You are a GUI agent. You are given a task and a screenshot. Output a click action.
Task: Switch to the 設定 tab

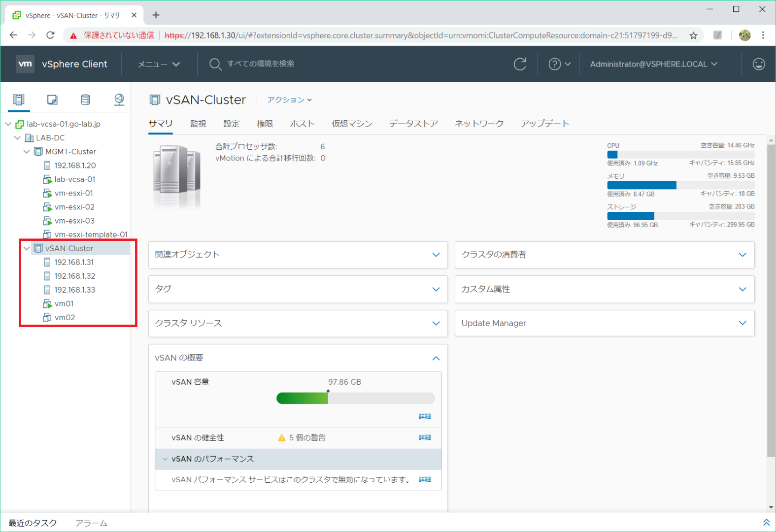click(x=232, y=124)
